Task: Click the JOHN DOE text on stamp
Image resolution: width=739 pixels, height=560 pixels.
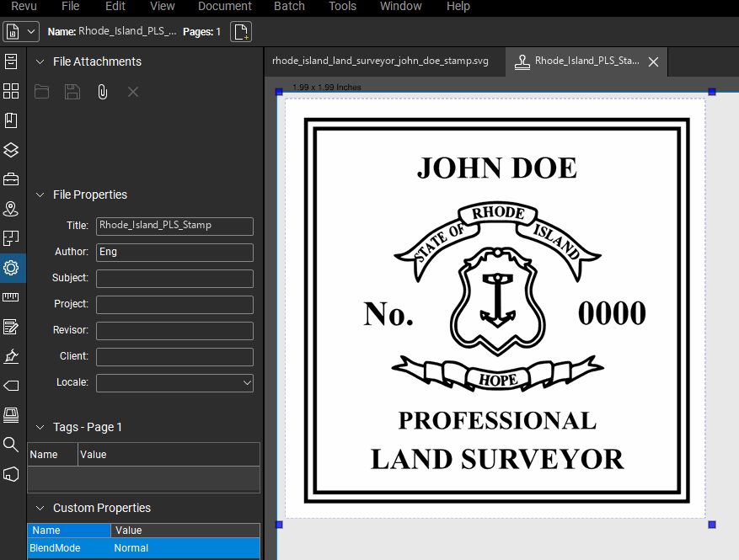Action: click(497, 168)
